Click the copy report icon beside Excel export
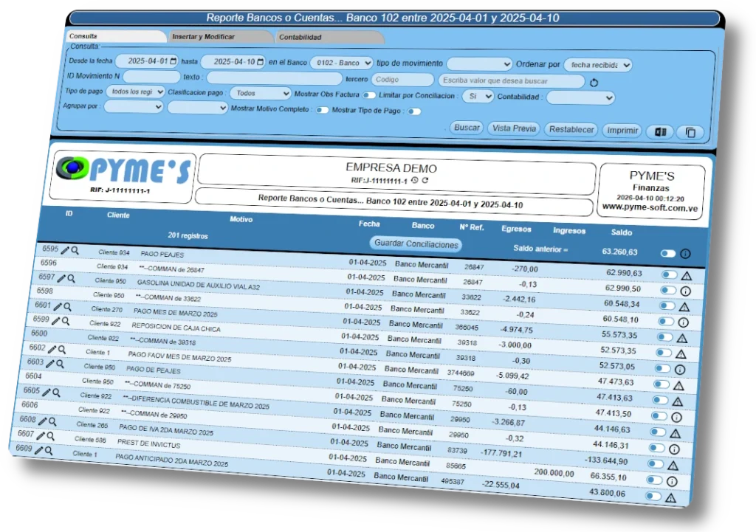 690,133
